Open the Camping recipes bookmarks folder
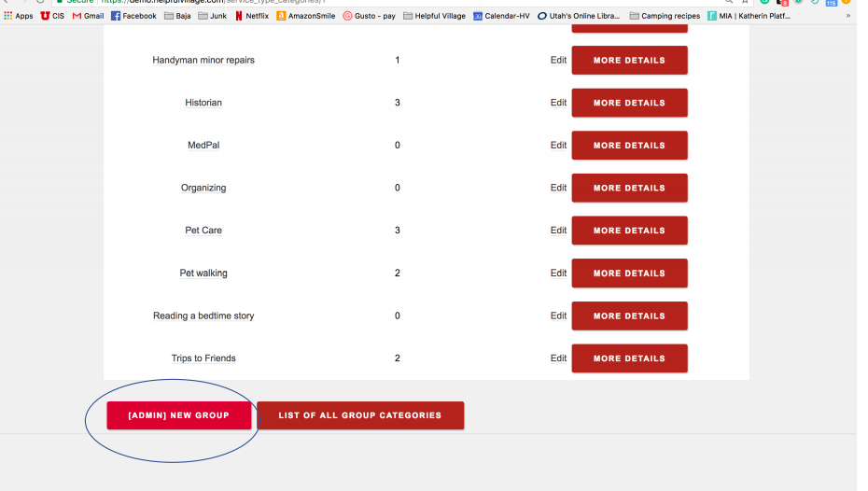The width and height of the screenshot is (868, 491). tap(665, 16)
